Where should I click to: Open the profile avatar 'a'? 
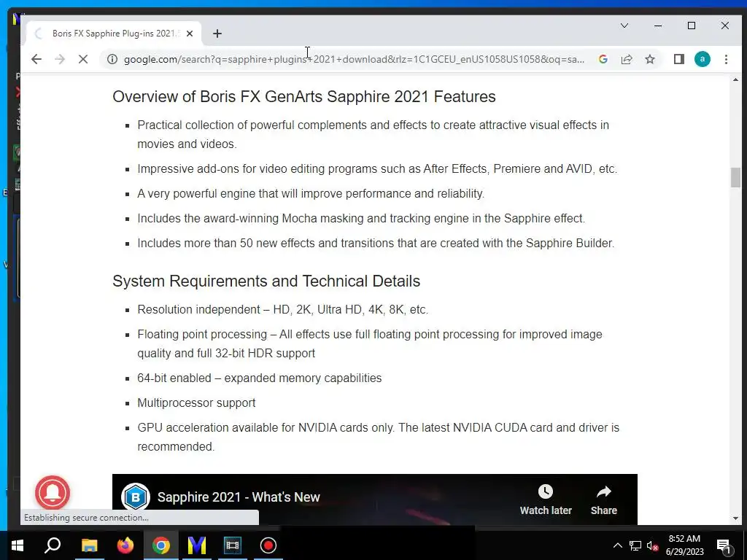tap(703, 59)
